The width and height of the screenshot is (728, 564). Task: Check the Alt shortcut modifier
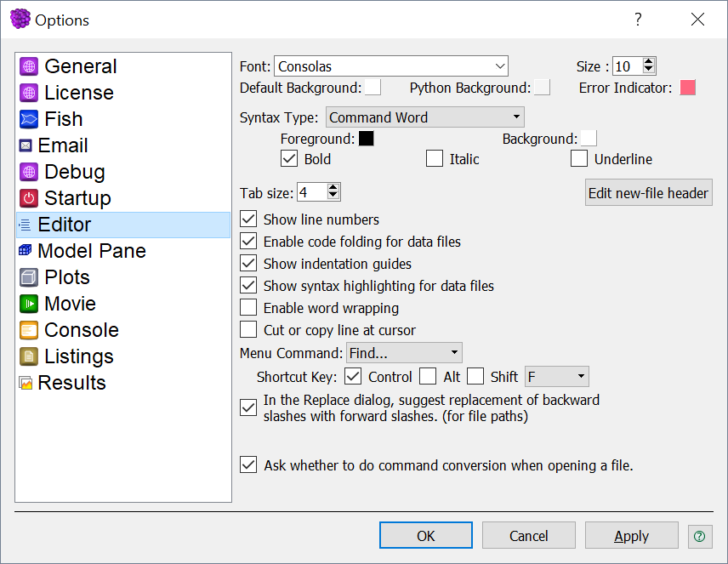[x=428, y=376]
